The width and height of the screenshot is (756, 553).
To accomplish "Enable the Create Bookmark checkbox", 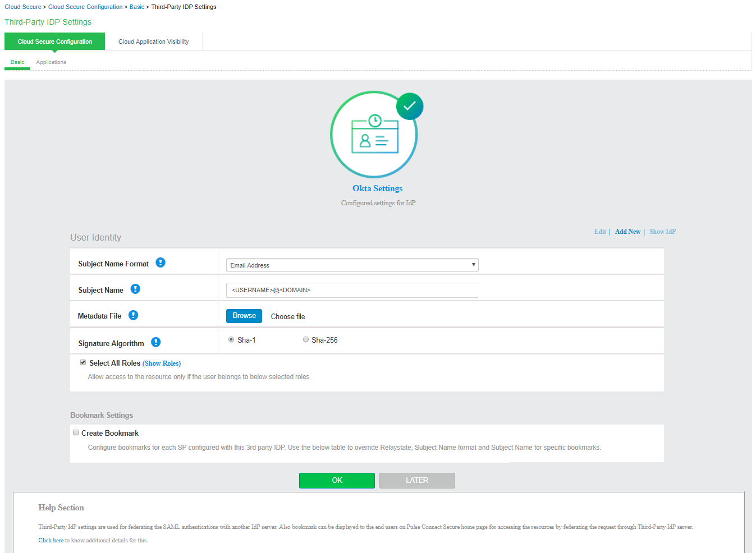I will coord(76,432).
